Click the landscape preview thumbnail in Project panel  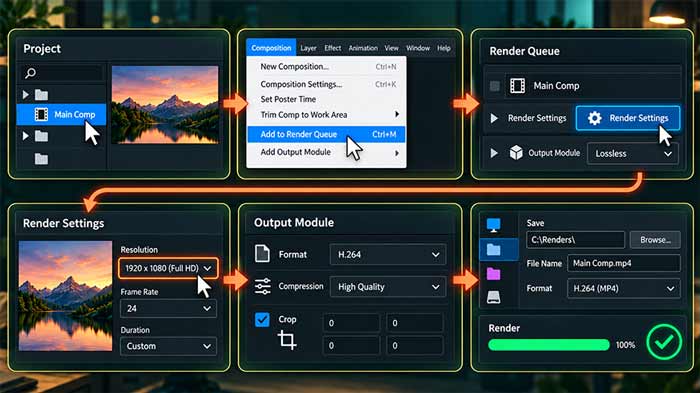pyautogui.click(x=165, y=105)
